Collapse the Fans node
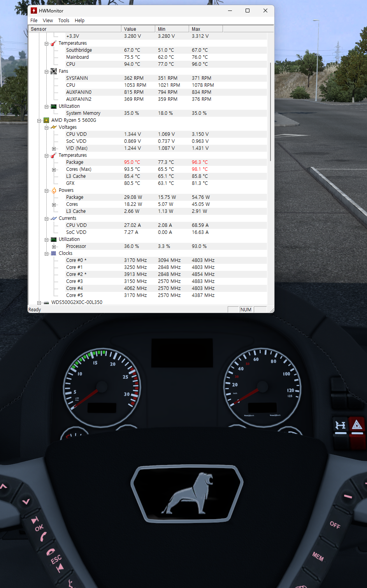The height and width of the screenshot is (588, 367). 46,72
